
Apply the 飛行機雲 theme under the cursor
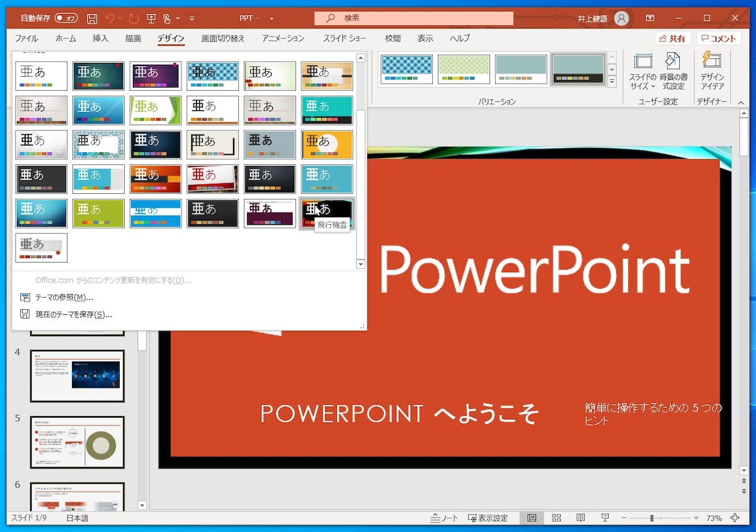click(x=327, y=213)
